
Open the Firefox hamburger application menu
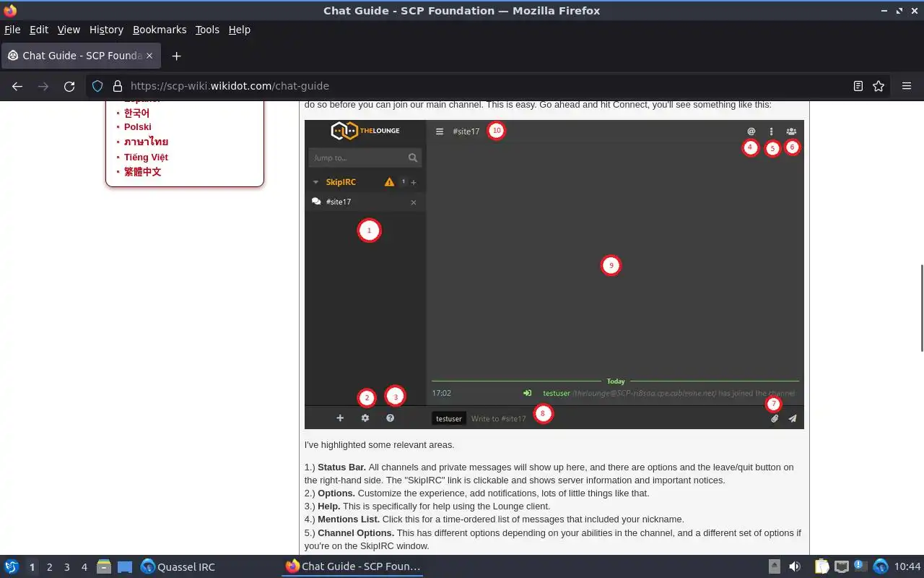pyautogui.click(x=907, y=86)
